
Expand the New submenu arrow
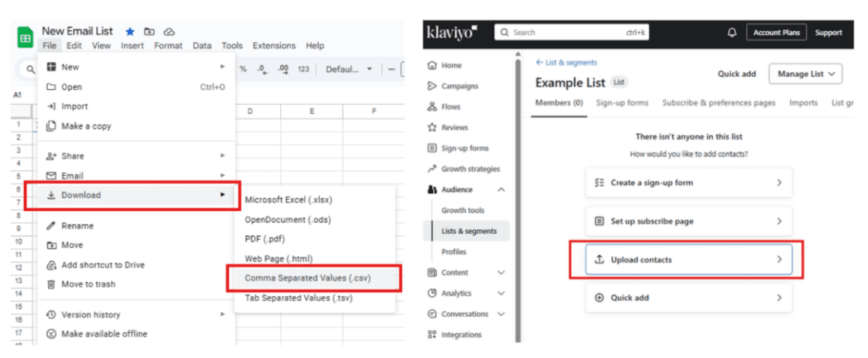[x=222, y=66]
